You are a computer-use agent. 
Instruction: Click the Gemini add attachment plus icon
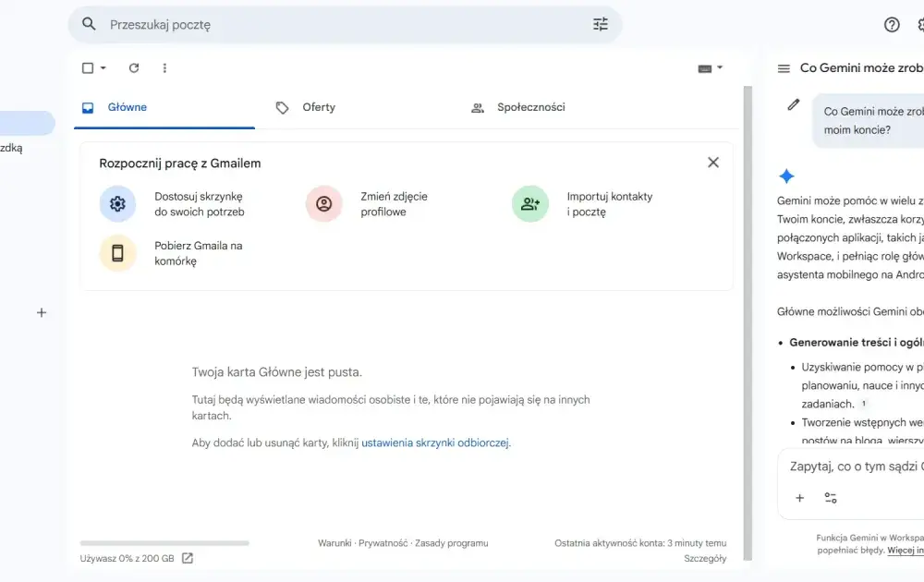point(799,498)
